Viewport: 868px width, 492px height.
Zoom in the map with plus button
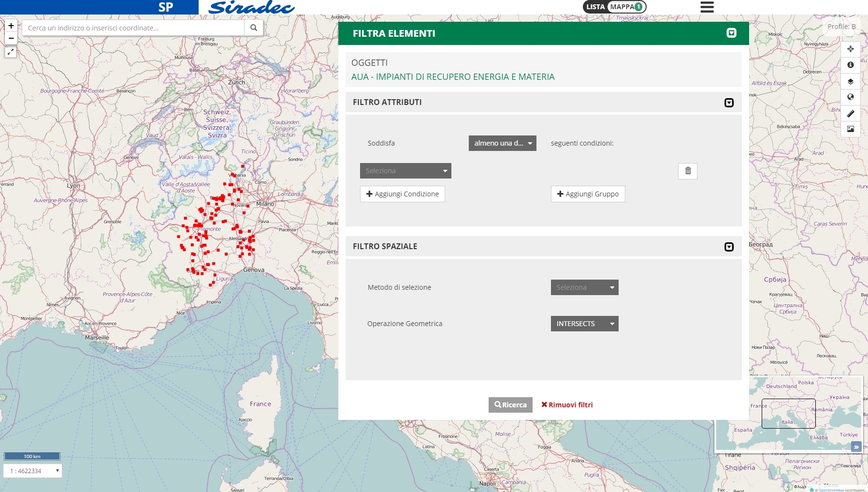tap(11, 26)
